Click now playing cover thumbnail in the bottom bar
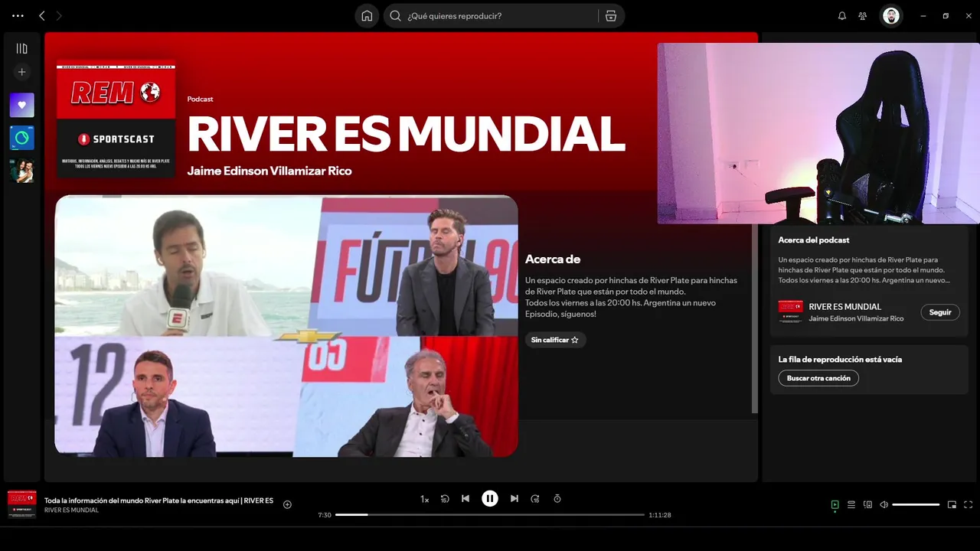This screenshot has height=551, width=980. click(21, 505)
